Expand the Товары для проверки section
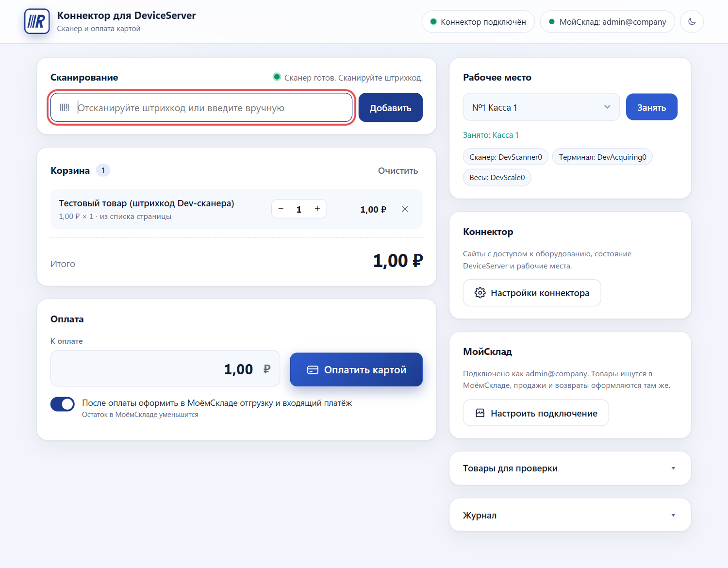Screen dimensions: 728x568 pos(570,468)
